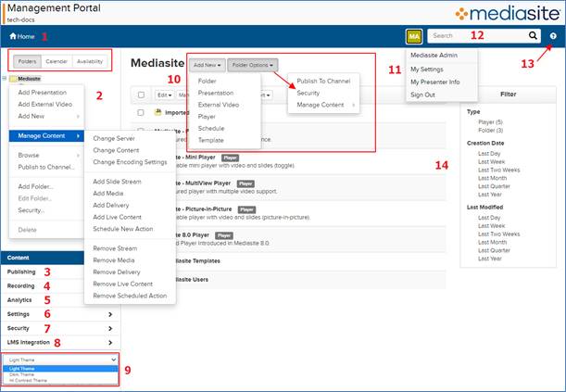
Task: Click Sign Out in the user menu
Action: click(422, 95)
